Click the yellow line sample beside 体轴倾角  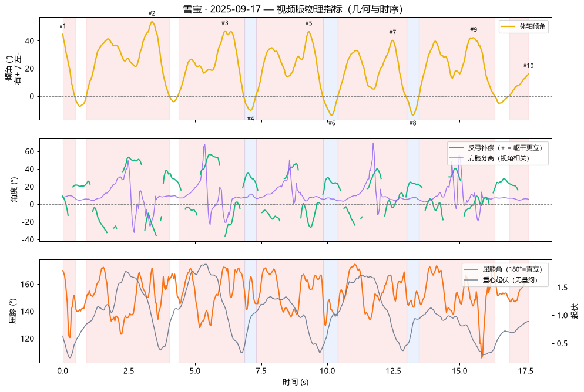[x=508, y=26]
